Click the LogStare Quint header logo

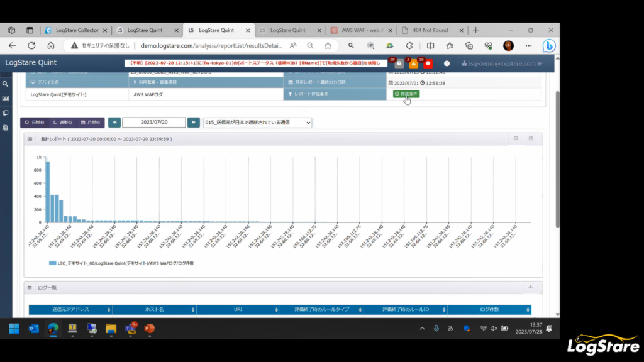(31, 63)
